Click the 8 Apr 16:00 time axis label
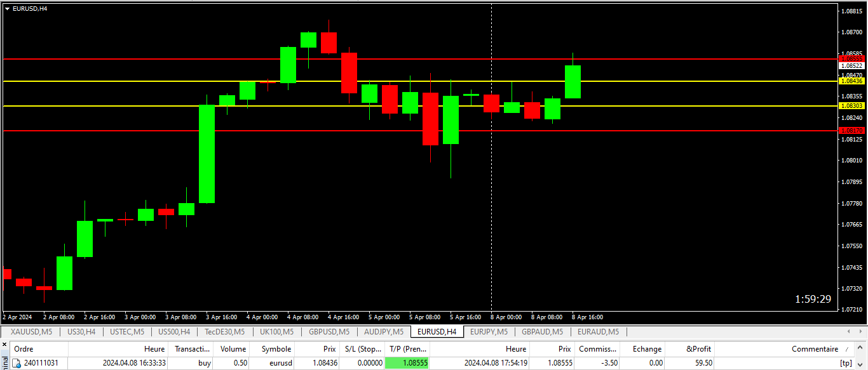This screenshot has height=370, width=868. coord(587,317)
